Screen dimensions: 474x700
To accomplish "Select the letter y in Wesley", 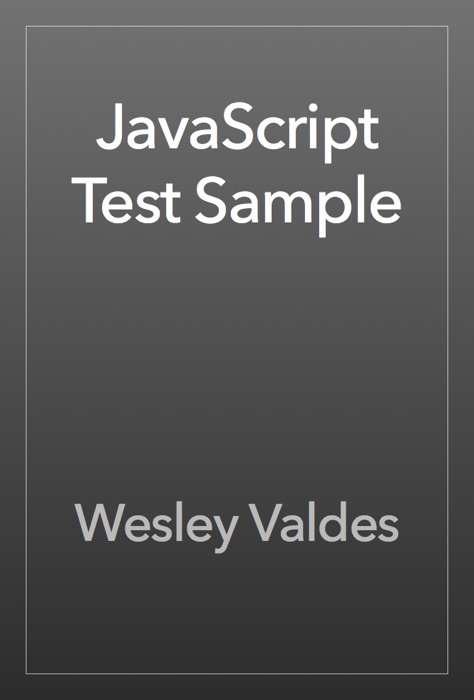I will 223,535.
